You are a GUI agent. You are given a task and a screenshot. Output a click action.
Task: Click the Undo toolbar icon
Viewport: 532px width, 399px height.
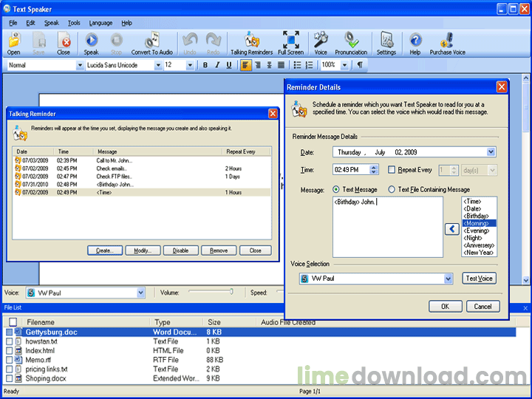click(190, 43)
